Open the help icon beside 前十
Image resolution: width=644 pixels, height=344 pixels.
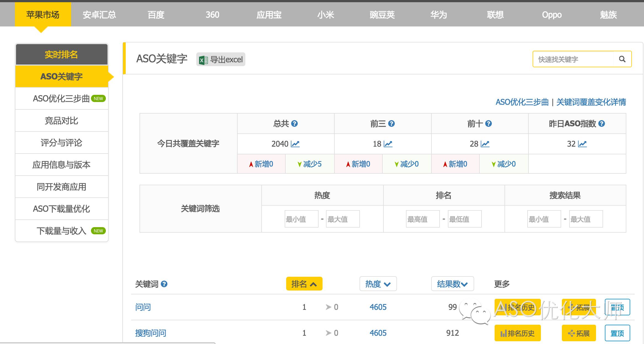point(489,123)
